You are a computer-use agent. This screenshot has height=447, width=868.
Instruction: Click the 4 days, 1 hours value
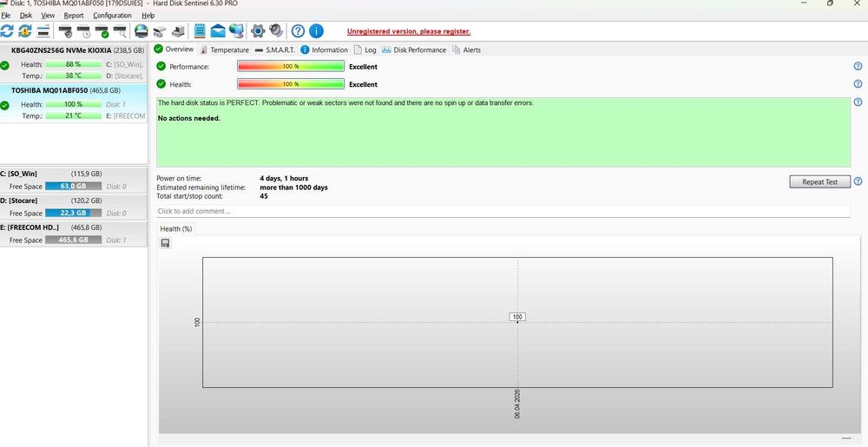284,179
